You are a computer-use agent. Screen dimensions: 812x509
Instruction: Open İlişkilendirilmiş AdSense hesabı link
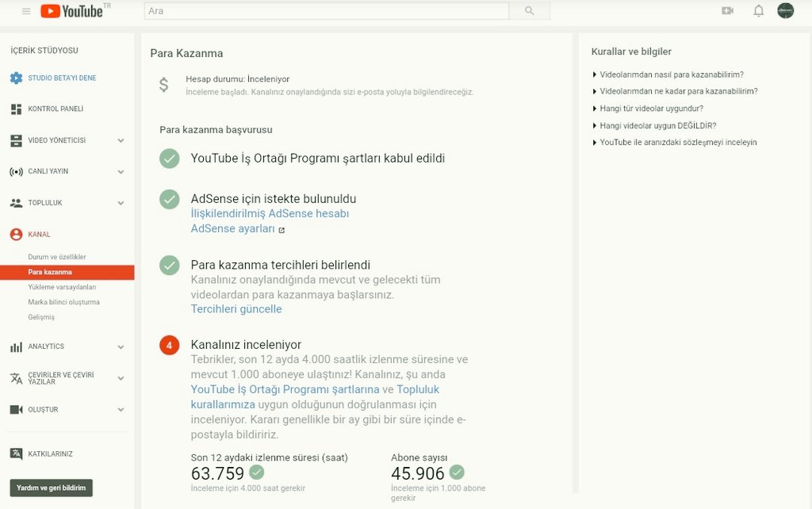270,213
